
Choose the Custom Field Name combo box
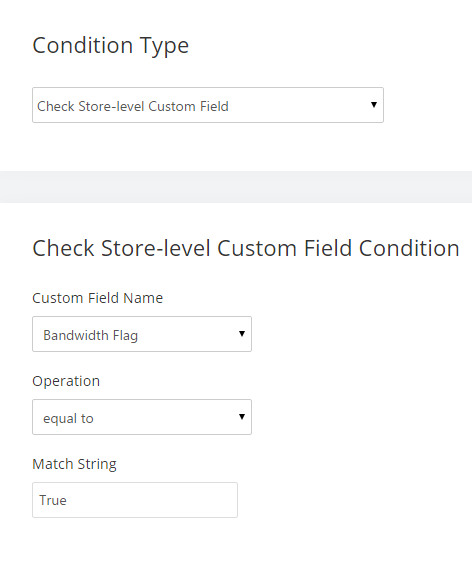point(142,334)
